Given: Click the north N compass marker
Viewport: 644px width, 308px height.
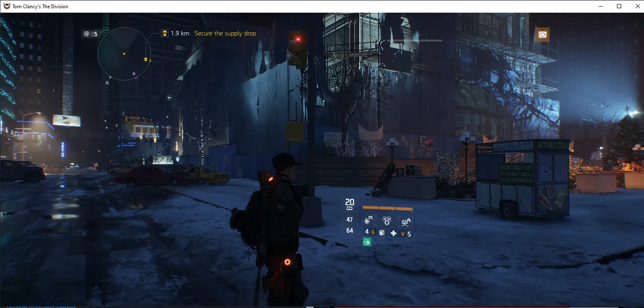Looking at the screenshot, I should (107, 82).
